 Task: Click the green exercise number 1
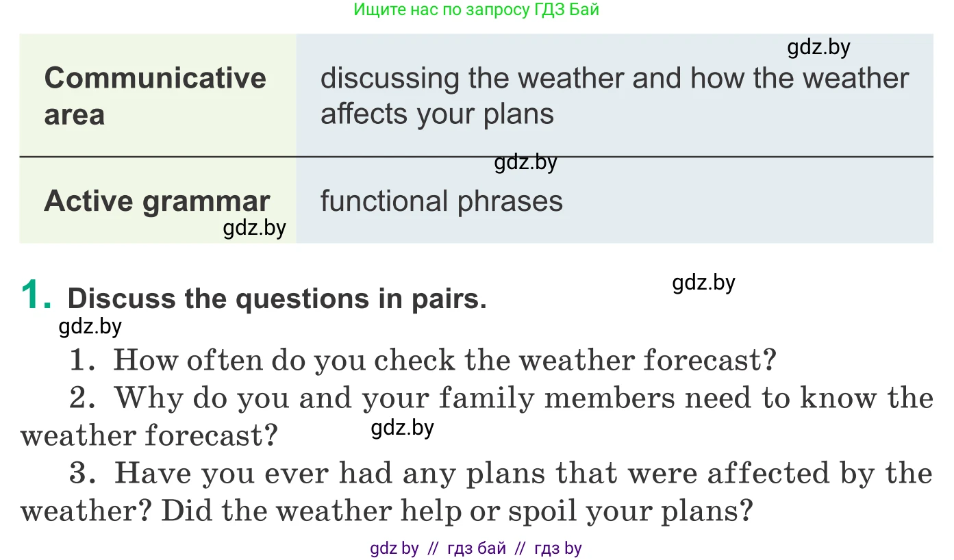coord(36,296)
